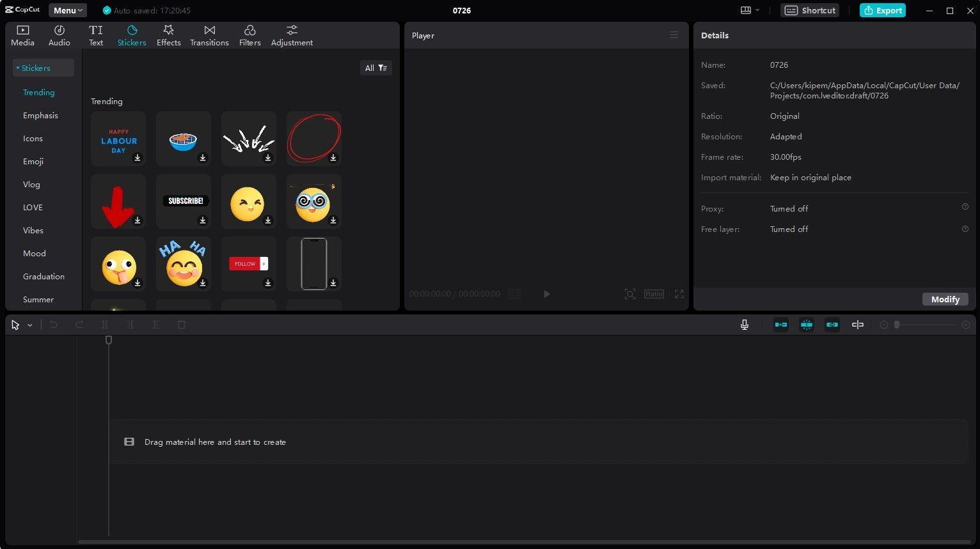
Task: Record a voiceover with the microphone icon
Action: tap(745, 325)
